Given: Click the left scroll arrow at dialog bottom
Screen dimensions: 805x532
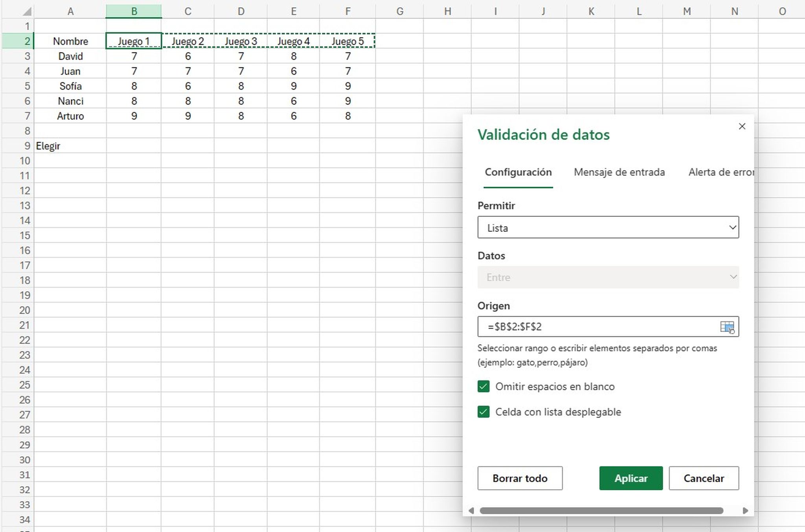Looking at the screenshot, I should pos(472,511).
